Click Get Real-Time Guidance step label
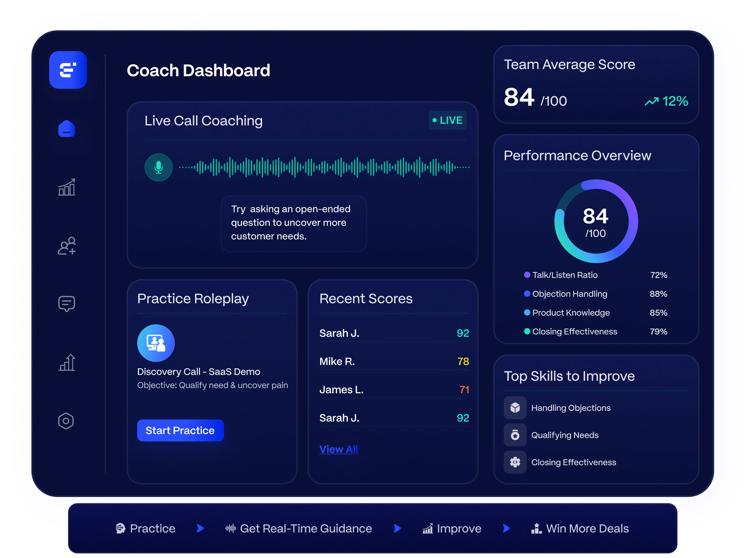756x558 pixels. [x=306, y=528]
